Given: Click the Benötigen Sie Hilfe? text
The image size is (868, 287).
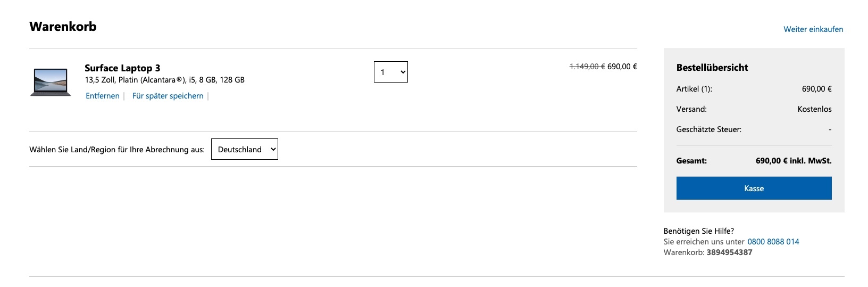Looking at the screenshot, I should 699,231.
